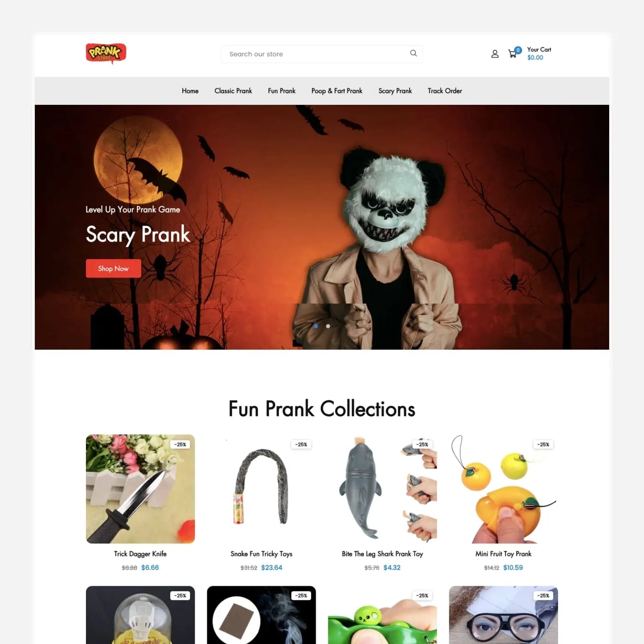The height and width of the screenshot is (644, 644).
Task: Click the search magnifier icon
Action: coord(413,53)
